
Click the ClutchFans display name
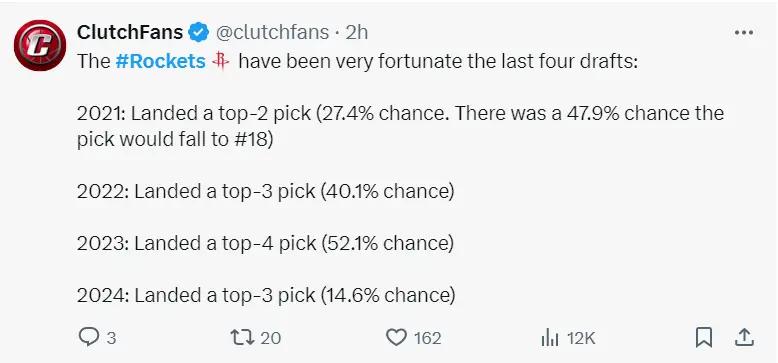[130, 33]
